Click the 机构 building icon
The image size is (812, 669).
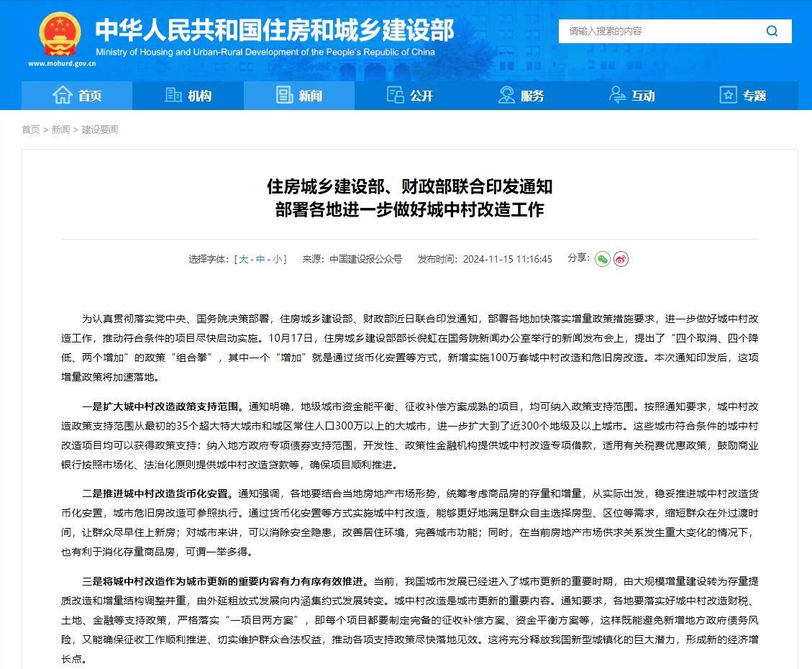[173, 95]
